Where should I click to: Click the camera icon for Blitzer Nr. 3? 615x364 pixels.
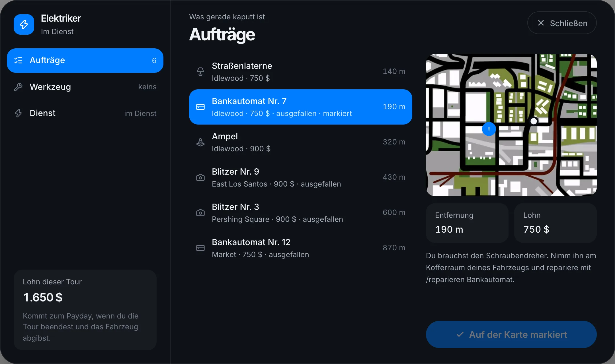tap(200, 213)
